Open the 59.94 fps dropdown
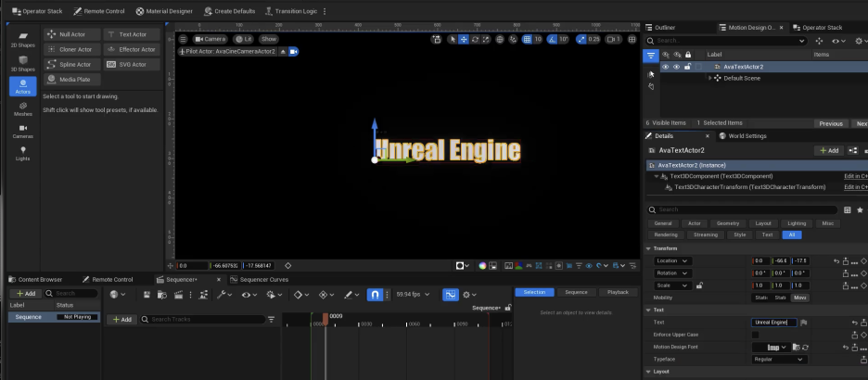 [413, 295]
